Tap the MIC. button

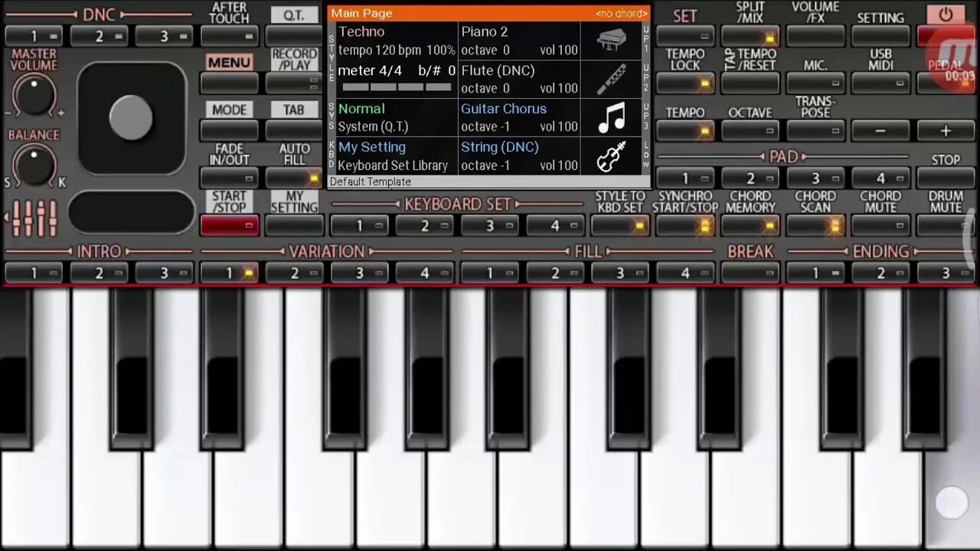pos(815,83)
